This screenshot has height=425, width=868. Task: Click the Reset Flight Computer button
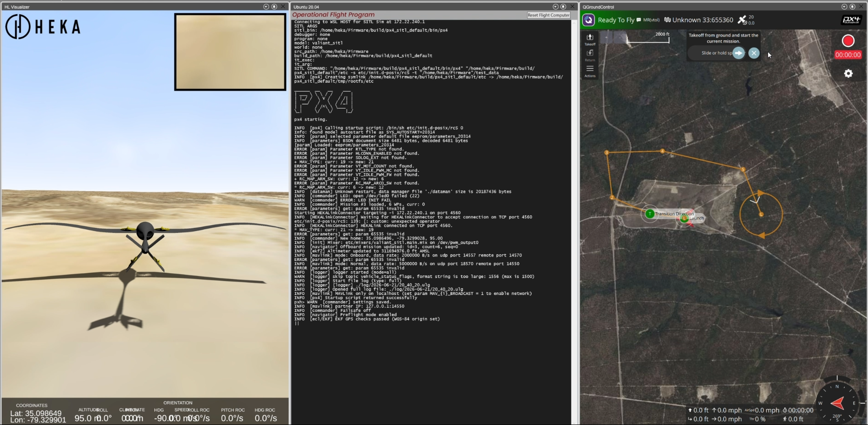(548, 15)
